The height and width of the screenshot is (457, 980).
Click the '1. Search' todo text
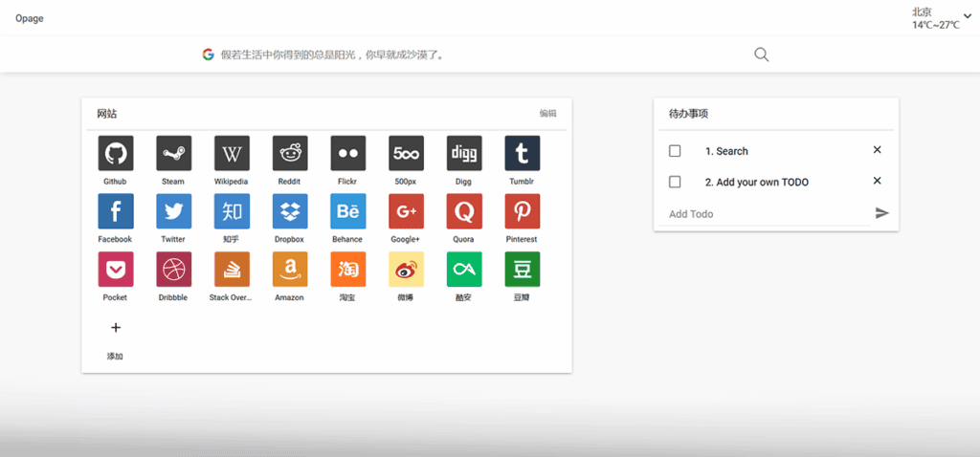(726, 151)
